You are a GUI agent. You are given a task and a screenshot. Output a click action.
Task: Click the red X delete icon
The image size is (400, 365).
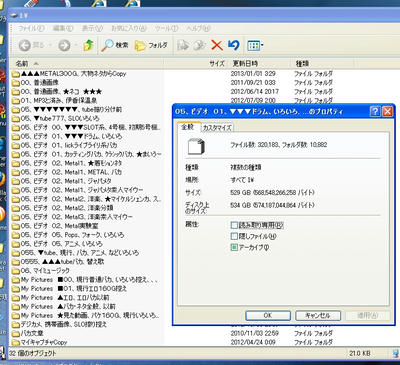(x=217, y=45)
